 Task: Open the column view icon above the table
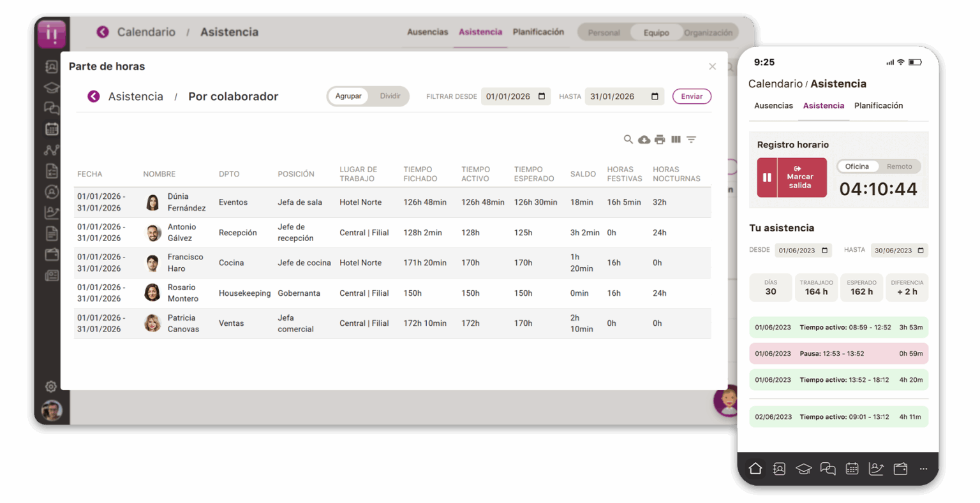pyautogui.click(x=676, y=139)
